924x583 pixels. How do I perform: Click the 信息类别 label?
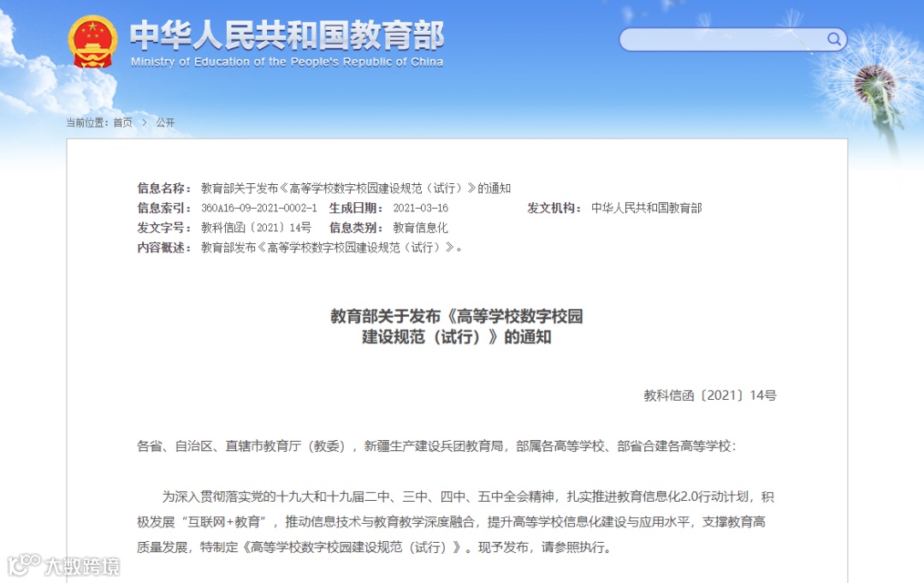[356, 228]
